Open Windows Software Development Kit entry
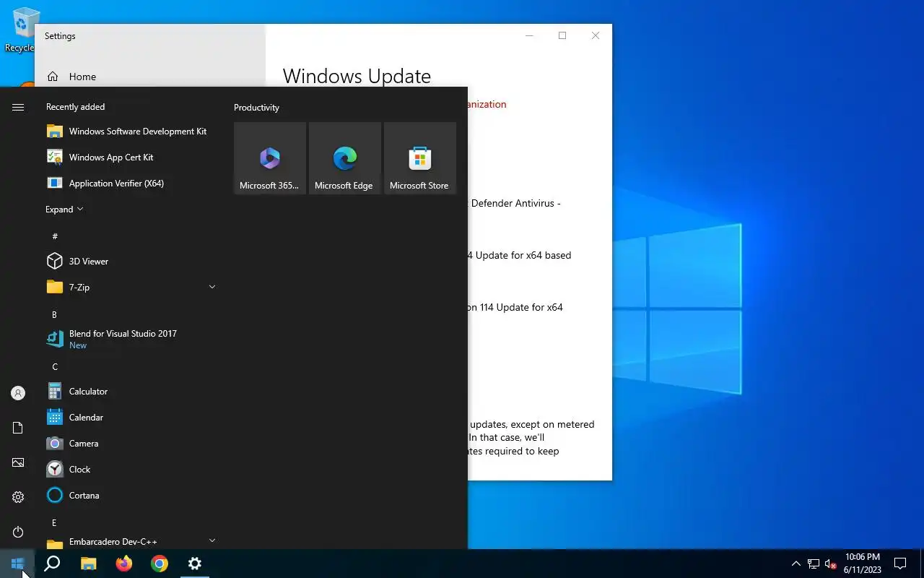The width and height of the screenshot is (924, 578). pyautogui.click(x=131, y=131)
